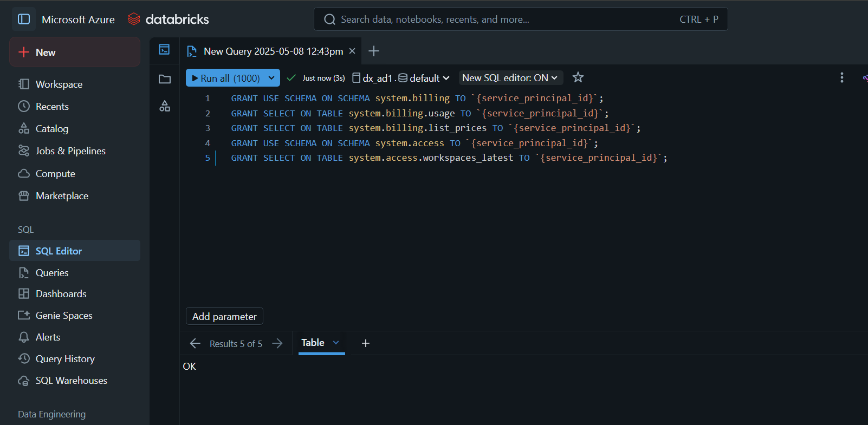Expand the Run all dropdown arrow
The image size is (868, 425).
(272, 78)
